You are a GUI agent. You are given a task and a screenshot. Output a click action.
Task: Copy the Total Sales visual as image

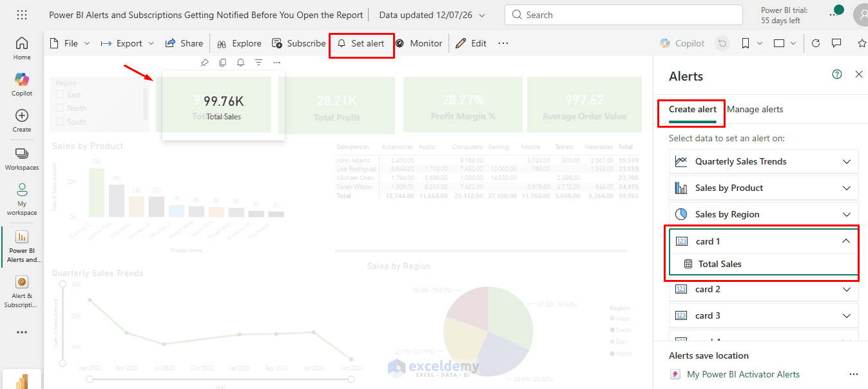(x=222, y=63)
